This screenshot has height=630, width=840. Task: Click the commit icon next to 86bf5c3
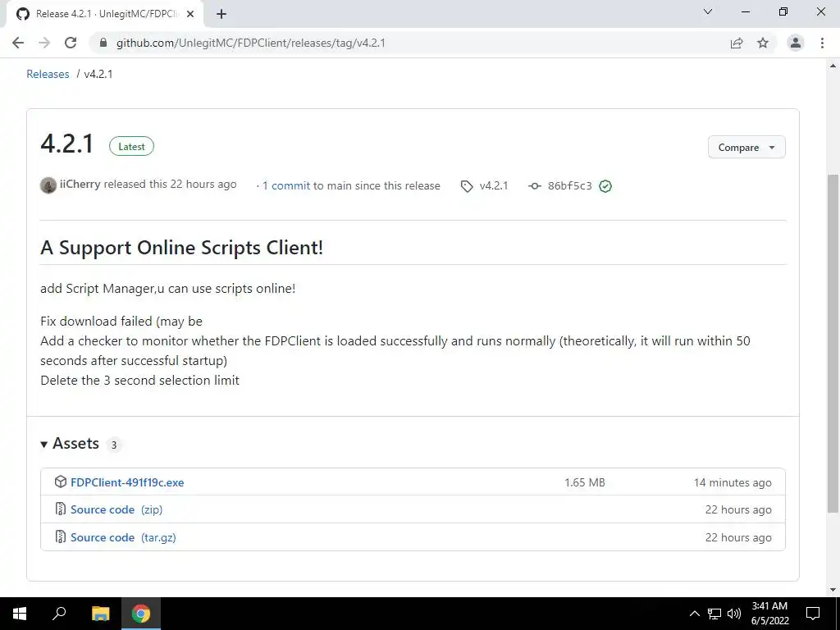click(x=534, y=186)
